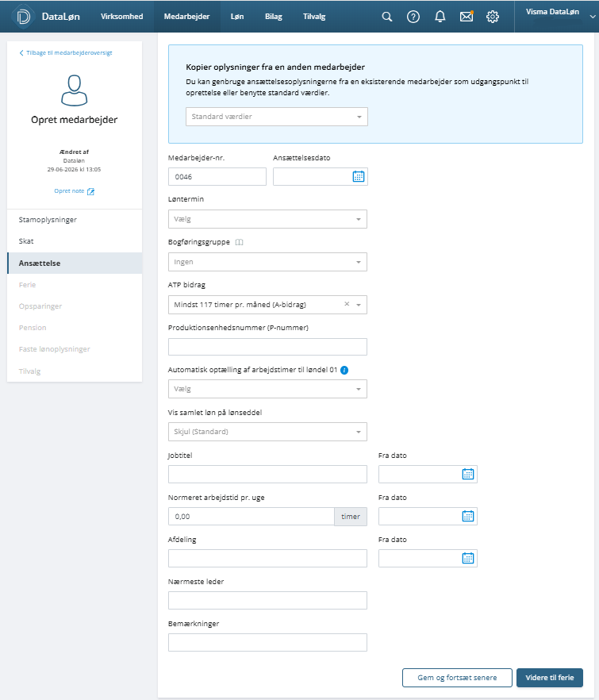Show notifications via the bell icon

(440, 17)
